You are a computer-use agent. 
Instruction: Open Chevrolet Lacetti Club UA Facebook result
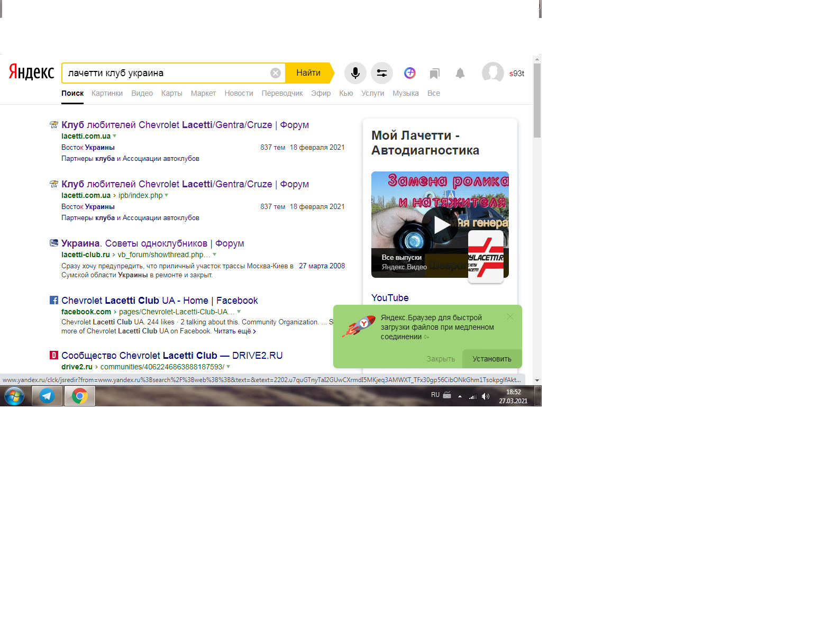(x=159, y=301)
